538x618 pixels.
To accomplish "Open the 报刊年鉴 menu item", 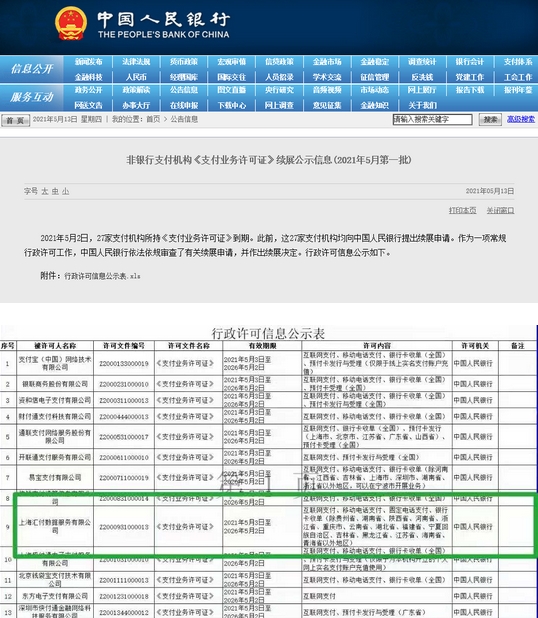I will 518,90.
